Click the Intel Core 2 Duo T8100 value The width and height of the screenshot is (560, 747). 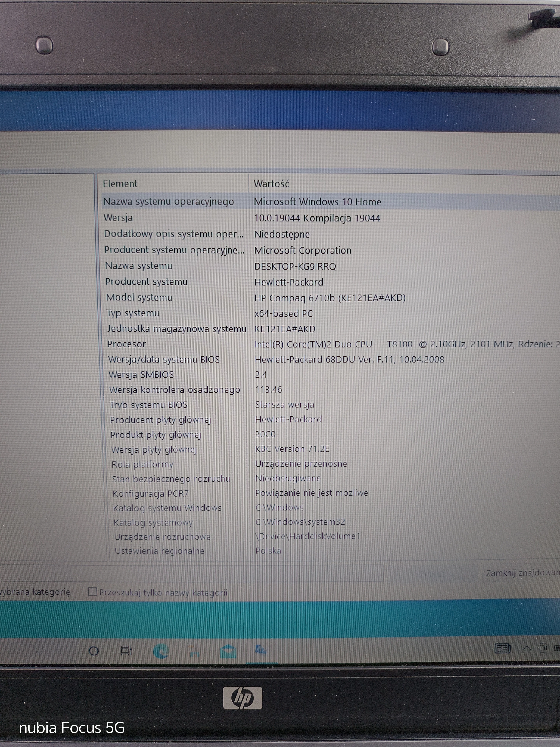pos(407,344)
